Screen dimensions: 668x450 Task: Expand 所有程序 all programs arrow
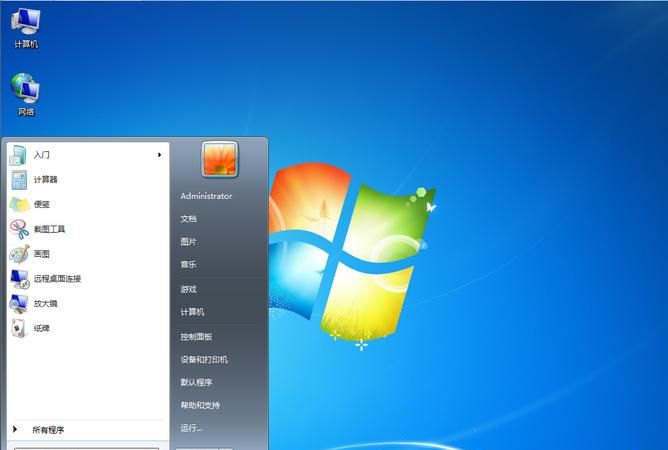15,429
